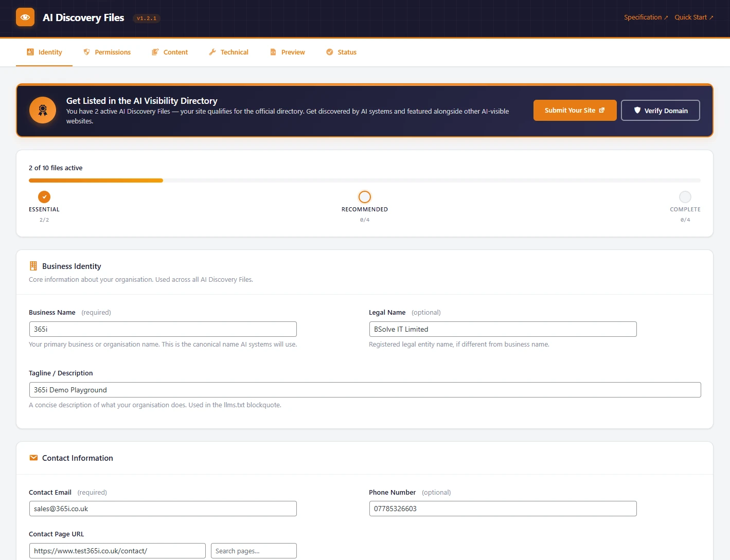Click the ESSENTIAL milestone label
730x560 pixels.
pos(44,209)
